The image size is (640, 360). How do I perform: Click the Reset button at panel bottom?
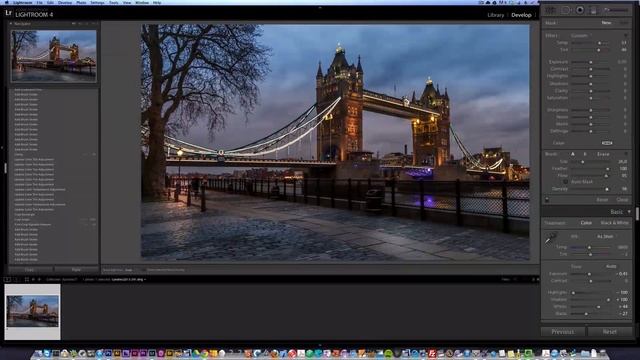[x=610, y=332]
